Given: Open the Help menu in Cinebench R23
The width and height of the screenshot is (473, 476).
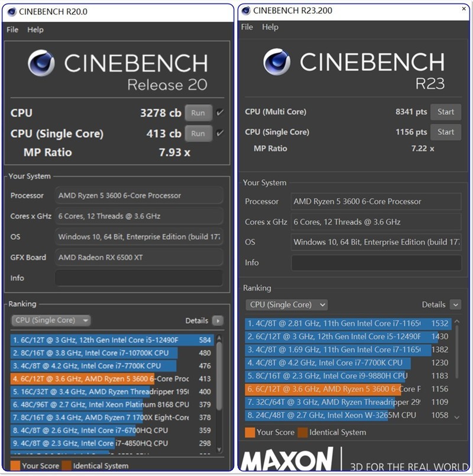Looking at the screenshot, I should 270,27.
